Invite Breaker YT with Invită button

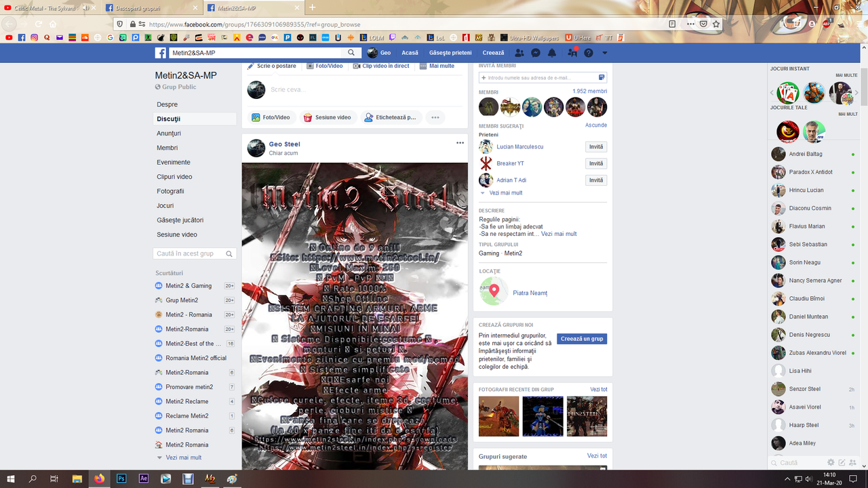point(596,163)
